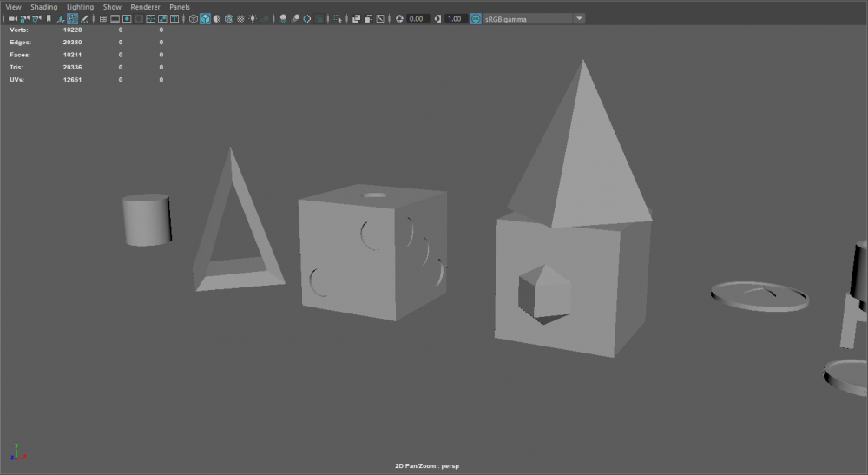Enable Smooth Shade All mode
This screenshot has height=475, width=868.
tap(205, 18)
